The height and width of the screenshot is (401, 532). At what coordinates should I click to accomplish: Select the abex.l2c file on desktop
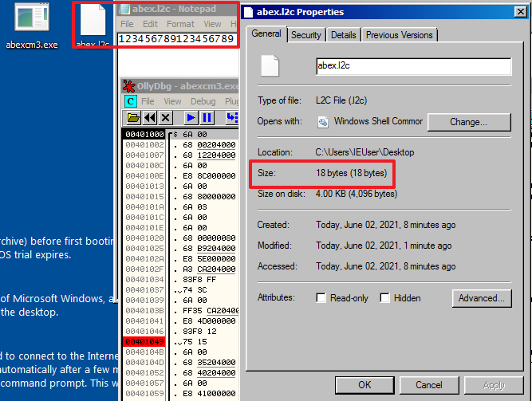click(x=93, y=25)
